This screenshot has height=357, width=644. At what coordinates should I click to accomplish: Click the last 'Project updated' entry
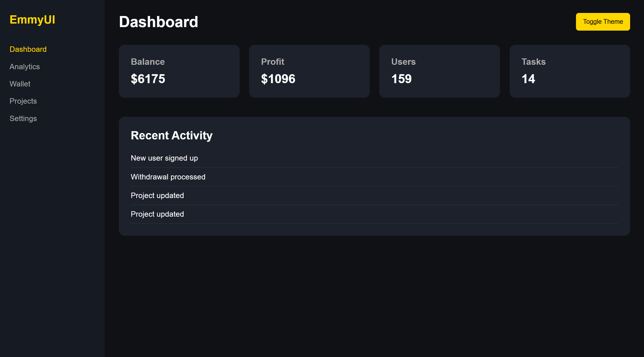[157, 214]
